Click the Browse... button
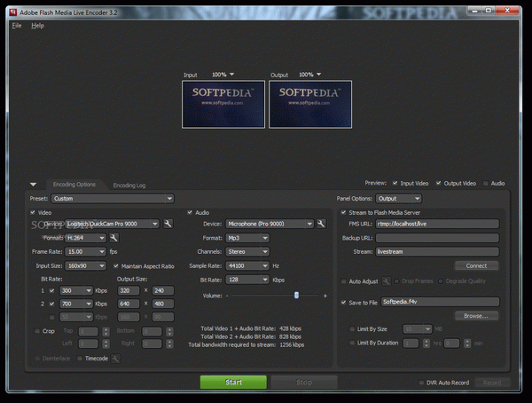Screen dimensions: 532x403 [476, 316]
